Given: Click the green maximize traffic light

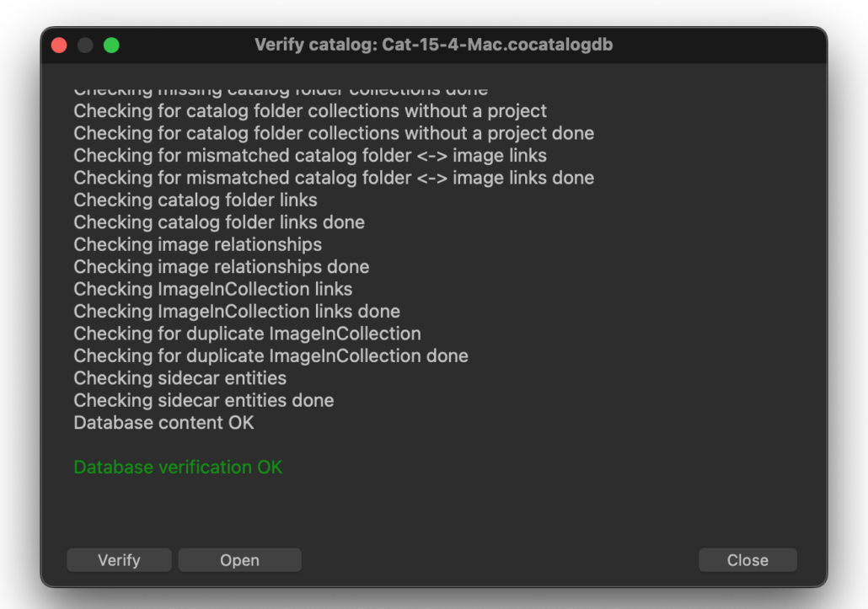Looking at the screenshot, I should 110,45.
